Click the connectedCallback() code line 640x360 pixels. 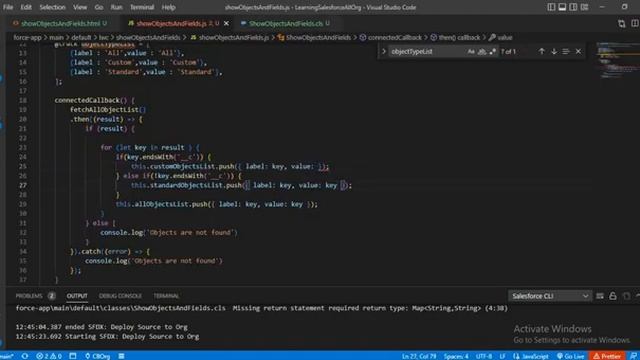point(94,100)
